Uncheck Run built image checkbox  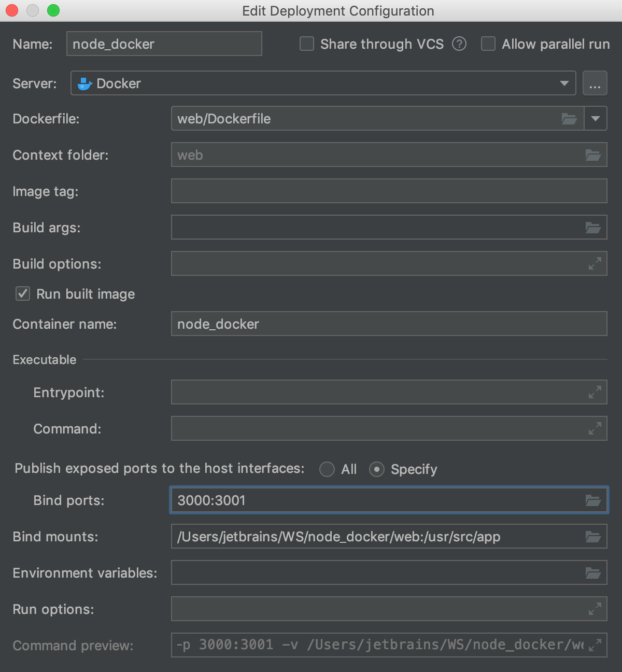(x=23, y=293)
